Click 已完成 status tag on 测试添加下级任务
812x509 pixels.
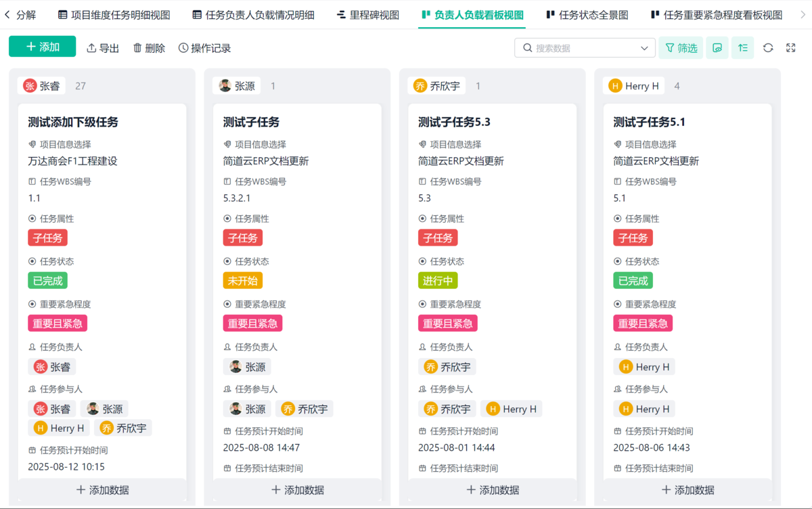[47, 280]
